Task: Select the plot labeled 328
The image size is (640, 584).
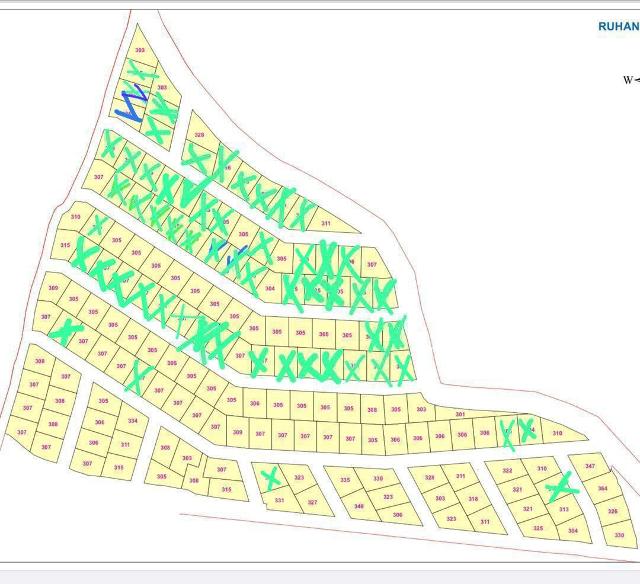Action: click(x=429, y=477)
